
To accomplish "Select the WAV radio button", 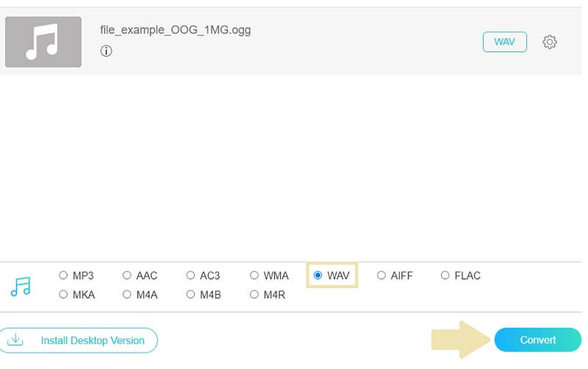I will [318, 276].
